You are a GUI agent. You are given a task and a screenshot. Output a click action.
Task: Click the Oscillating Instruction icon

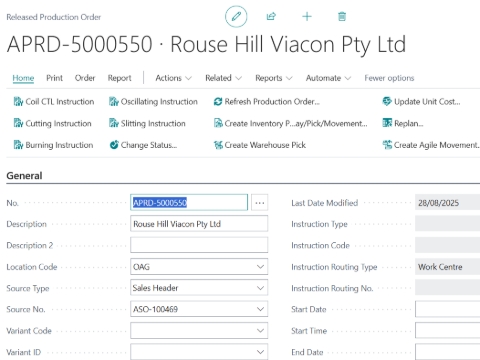(x=114, y=102)
